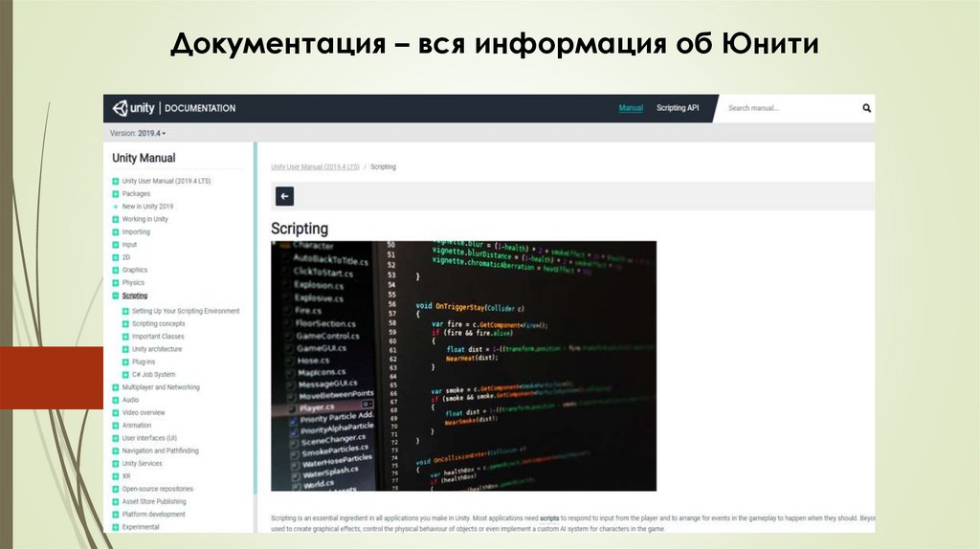Image resolution: width=980 pixels, height=549 pixels.
Task: Expand the Plug-ins node
Action: pyautogui.click(x=125, y=362)
